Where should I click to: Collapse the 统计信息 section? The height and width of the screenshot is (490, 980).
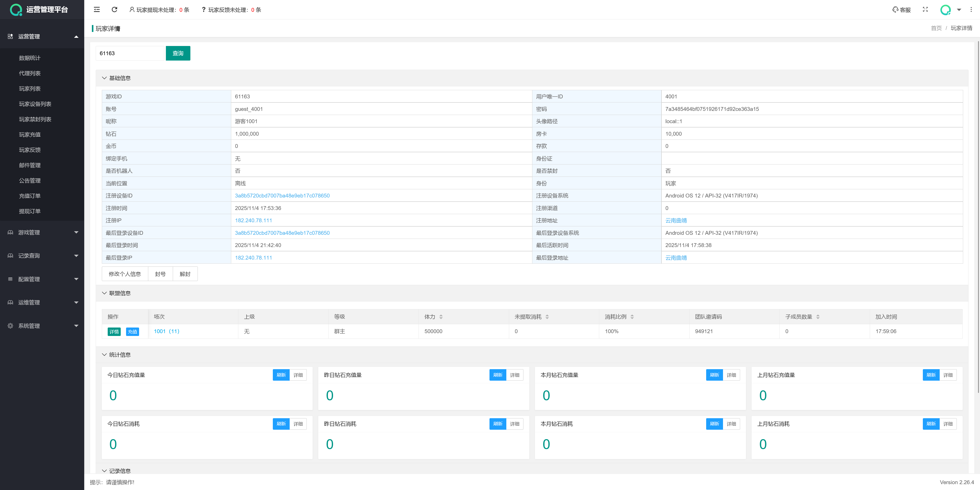pos(104,354)
